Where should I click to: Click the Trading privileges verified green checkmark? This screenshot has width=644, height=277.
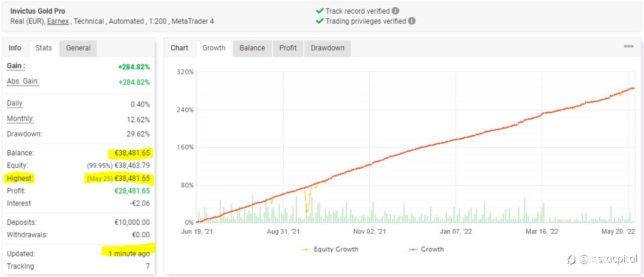tap(319, 21)
